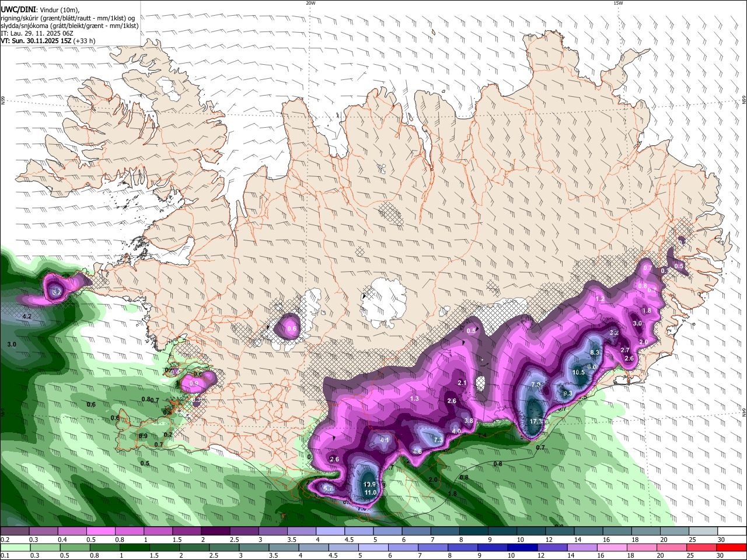Click the upper legend swatch between 0.2 and 0.3
Image resolution: width=747 pixels, height=560 pixels.
(15, 531)
